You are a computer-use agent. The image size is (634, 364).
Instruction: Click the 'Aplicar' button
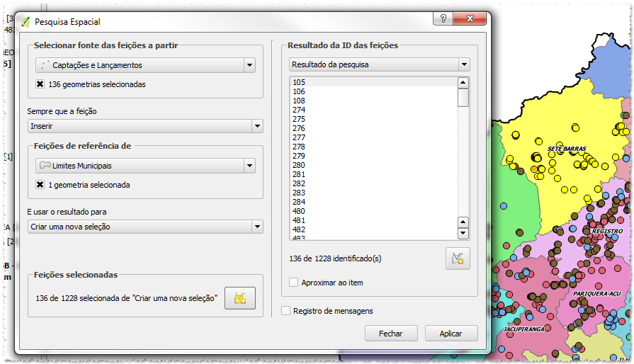pos(451,334)
